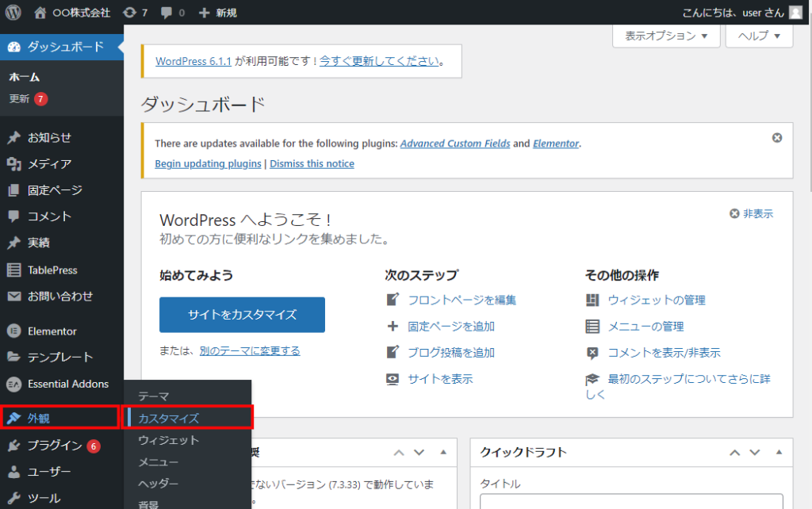
Task: Hide the welcome panel via 非表示
Action: click(751, 214)
